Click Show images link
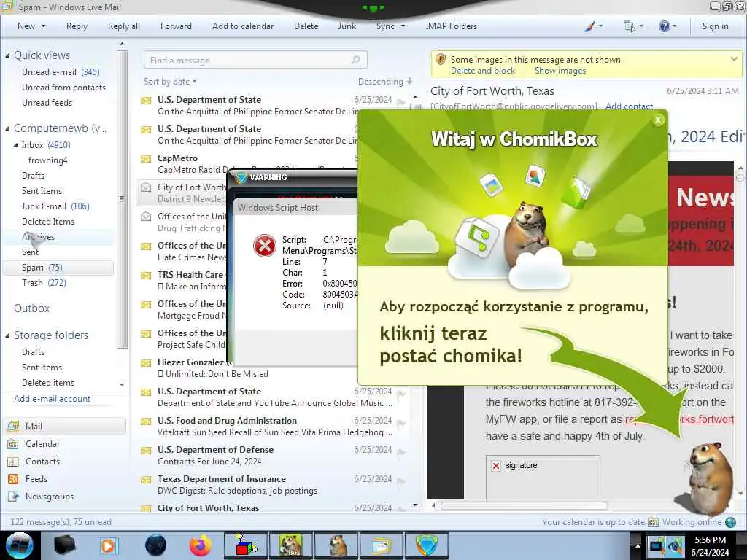747x560 pixels. (560, 71)
